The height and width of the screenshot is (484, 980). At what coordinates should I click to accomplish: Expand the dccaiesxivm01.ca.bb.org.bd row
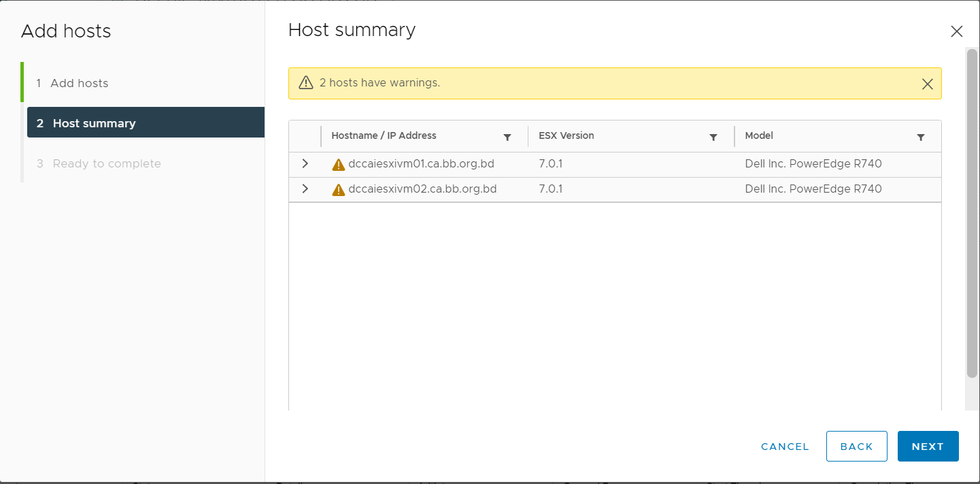pos(305,164)
